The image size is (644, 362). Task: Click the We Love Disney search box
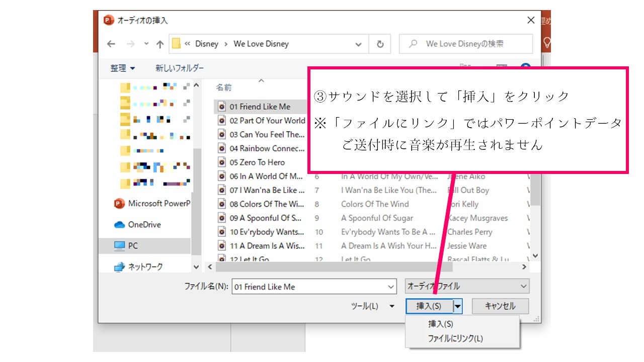point(466,44)
